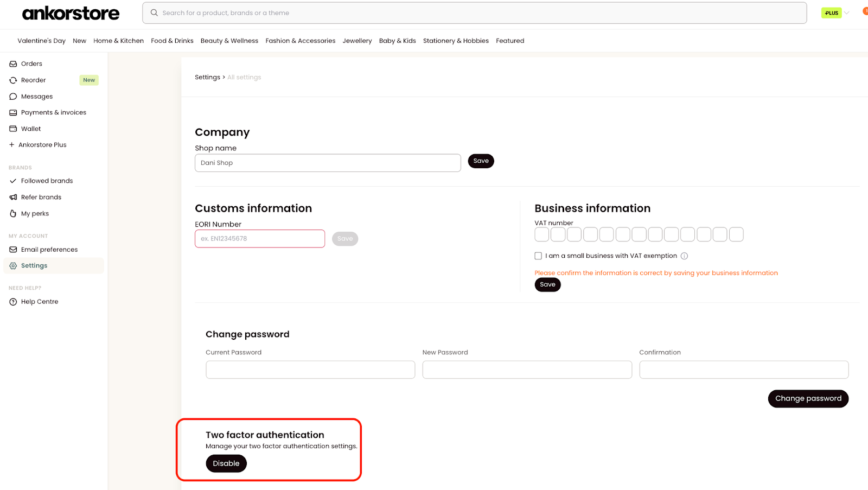The width and height of the screenshot is (868, 490).
Task: Open the Beauty & Wellness category menu
Action: coord(229,41)
